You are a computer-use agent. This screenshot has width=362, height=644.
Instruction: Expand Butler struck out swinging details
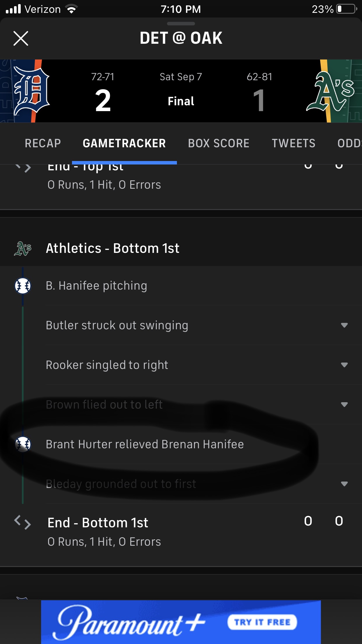344,325
